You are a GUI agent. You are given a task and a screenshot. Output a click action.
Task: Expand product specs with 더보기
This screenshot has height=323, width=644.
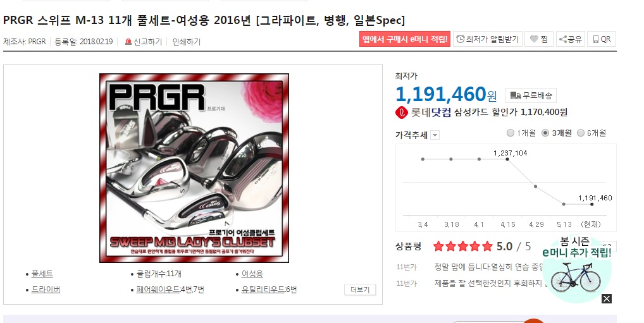point(360,289)
